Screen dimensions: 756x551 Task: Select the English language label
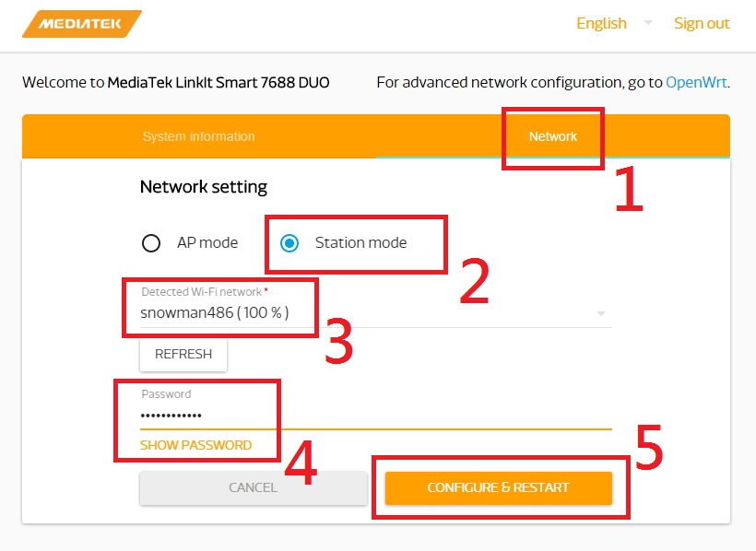point(601,23)
